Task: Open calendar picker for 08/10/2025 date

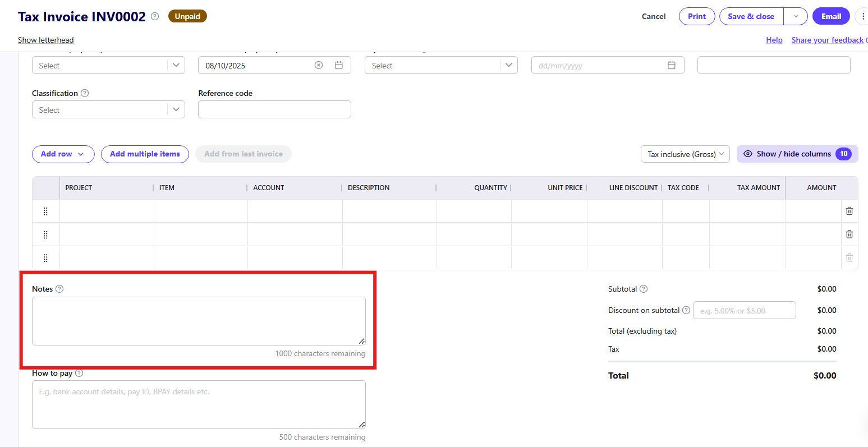Action: 339,65
